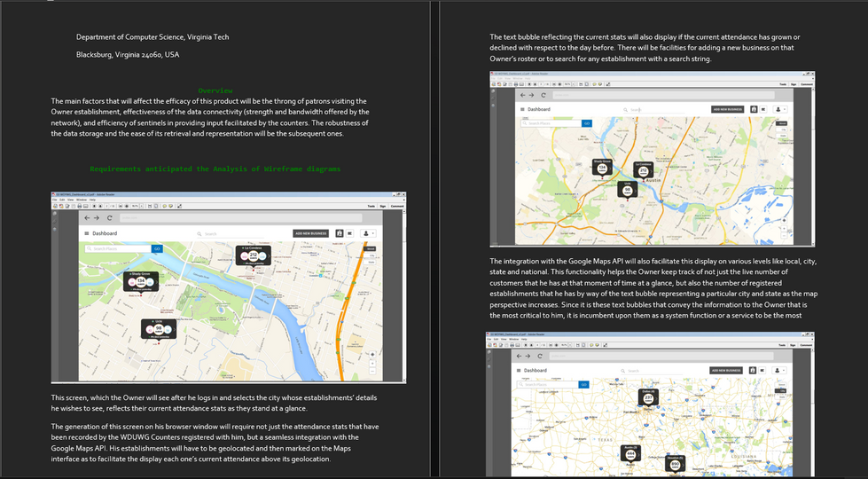Click building icon in Texas state map wireframe
868x479 pixels.
coord(753,371)
